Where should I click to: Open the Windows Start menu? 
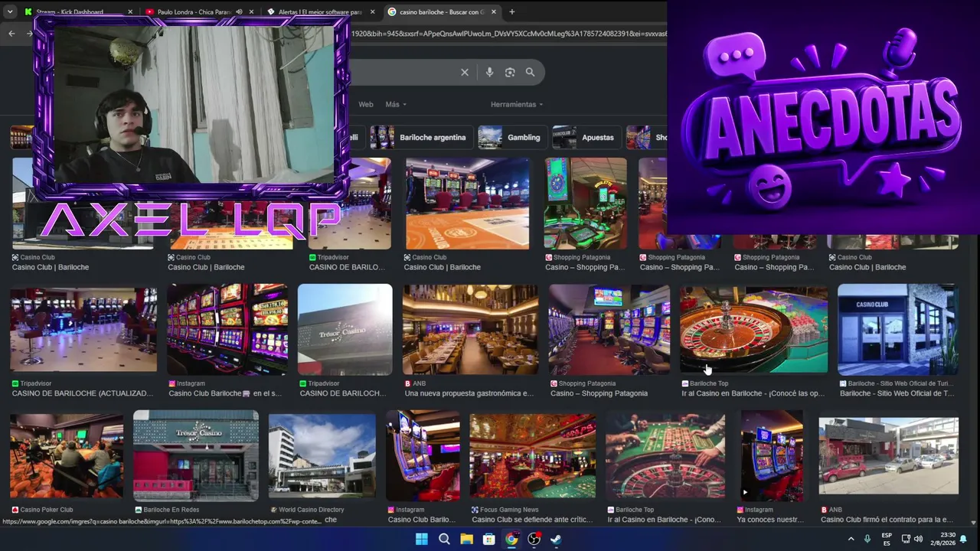[422, 539]
